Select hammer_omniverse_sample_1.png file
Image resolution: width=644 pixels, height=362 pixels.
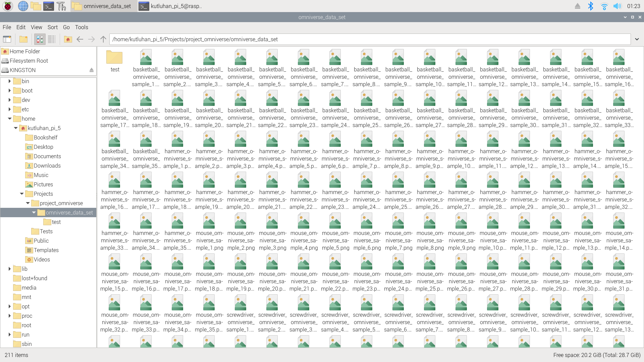pos(177,150)
